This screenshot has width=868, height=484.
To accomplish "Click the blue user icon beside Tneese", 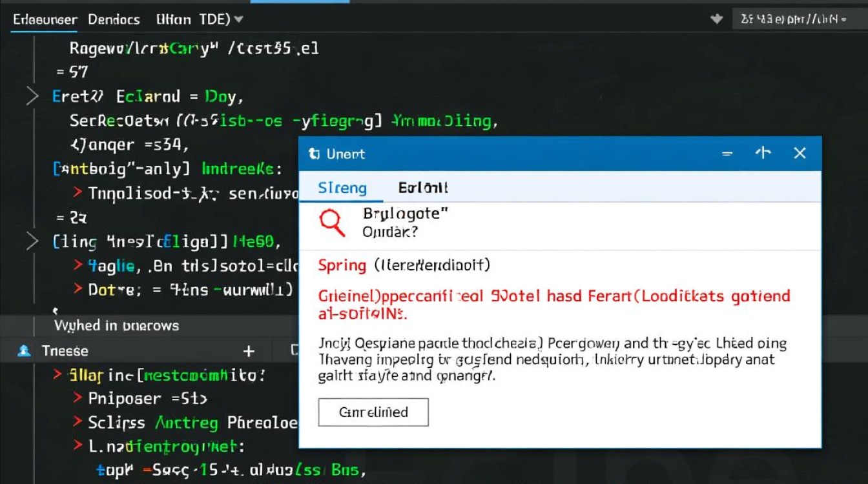I will click(25, 351).
